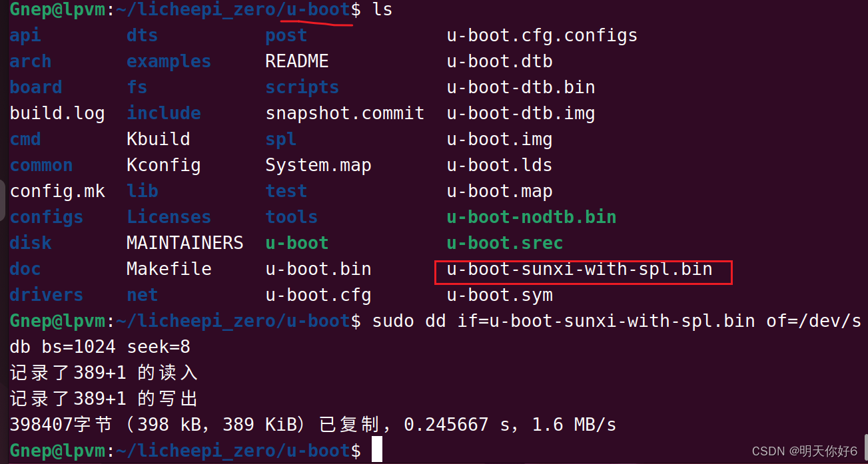Select the arch directory name

point(30,61)
